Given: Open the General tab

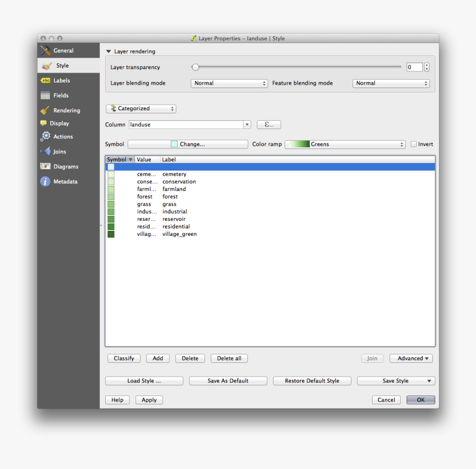Looking at the screenshot, I should 69,50.
